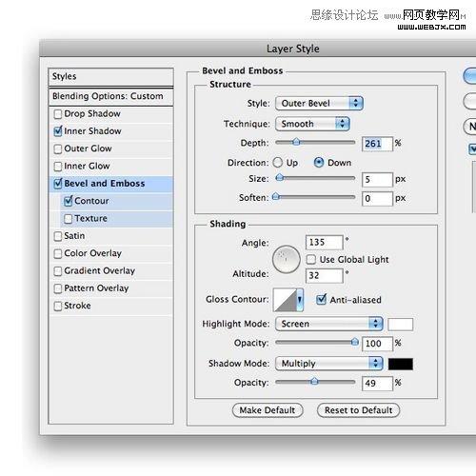Image resolution: width=476 pixels, height=476 pixels.
Task: Enable Use Global Light
Action: 311,260
